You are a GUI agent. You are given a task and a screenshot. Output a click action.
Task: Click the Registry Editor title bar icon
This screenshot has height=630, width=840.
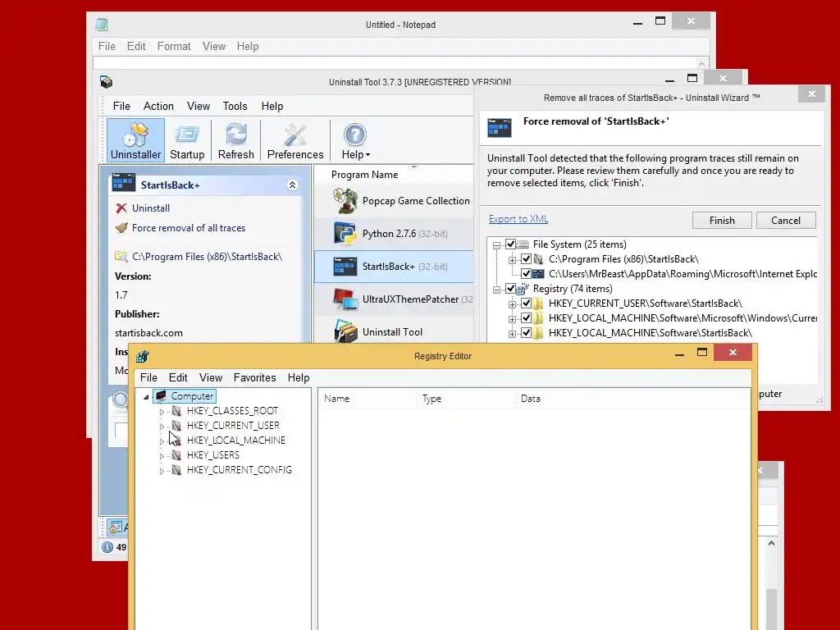143,356
